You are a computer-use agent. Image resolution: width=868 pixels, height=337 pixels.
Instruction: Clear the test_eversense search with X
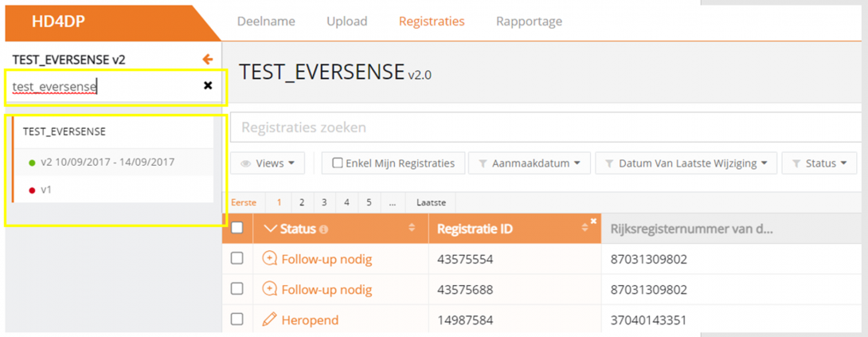click(x=208, y=85)
